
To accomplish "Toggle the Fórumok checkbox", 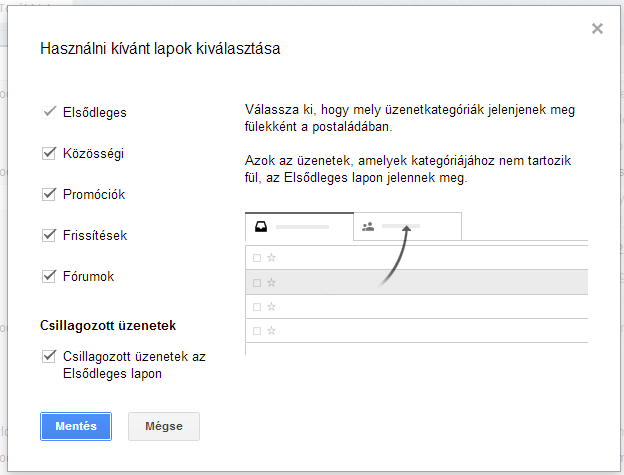I will pos(49,276).
